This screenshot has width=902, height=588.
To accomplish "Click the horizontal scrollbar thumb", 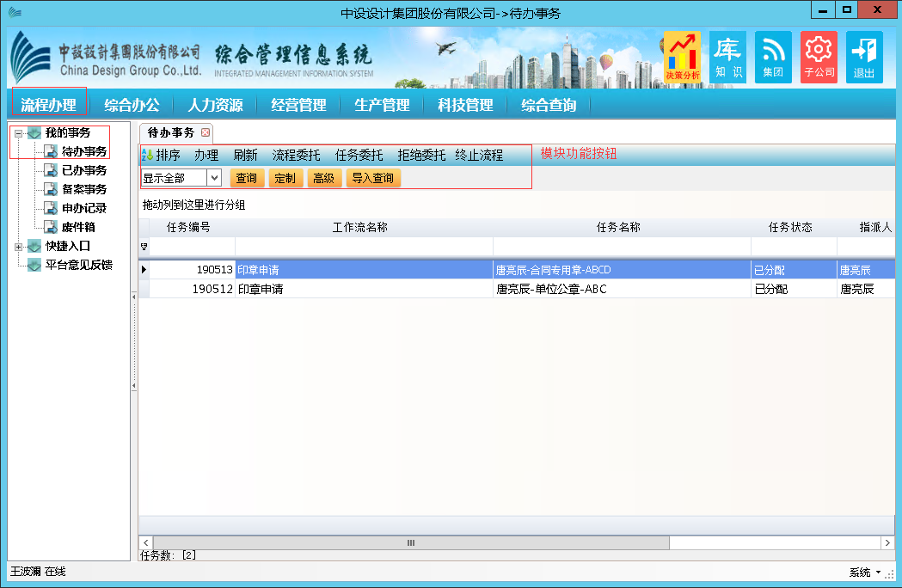I will tap(411, 542).
